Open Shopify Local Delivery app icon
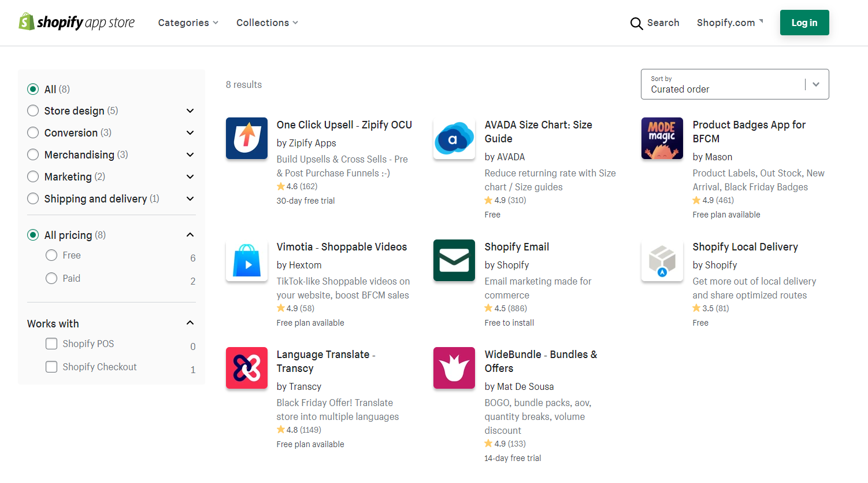Image resolution: width=868 pixels, height=483 pixels. [662, 260]
